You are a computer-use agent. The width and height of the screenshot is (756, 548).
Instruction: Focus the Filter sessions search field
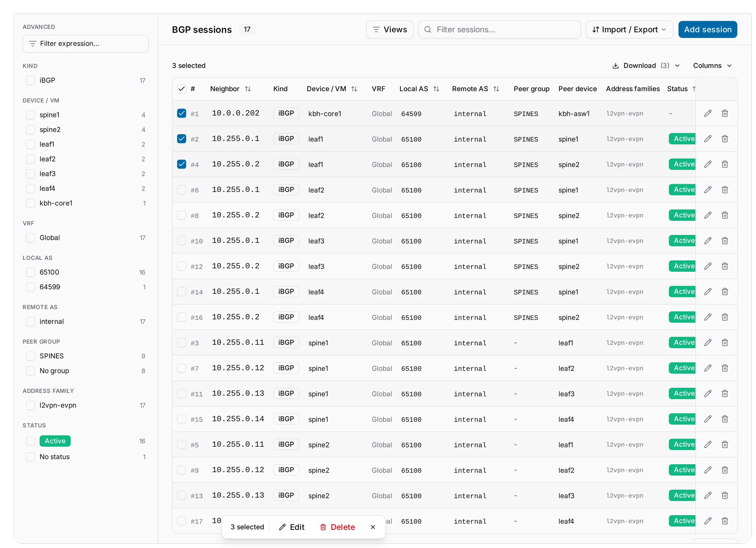(x=499, y=30)
